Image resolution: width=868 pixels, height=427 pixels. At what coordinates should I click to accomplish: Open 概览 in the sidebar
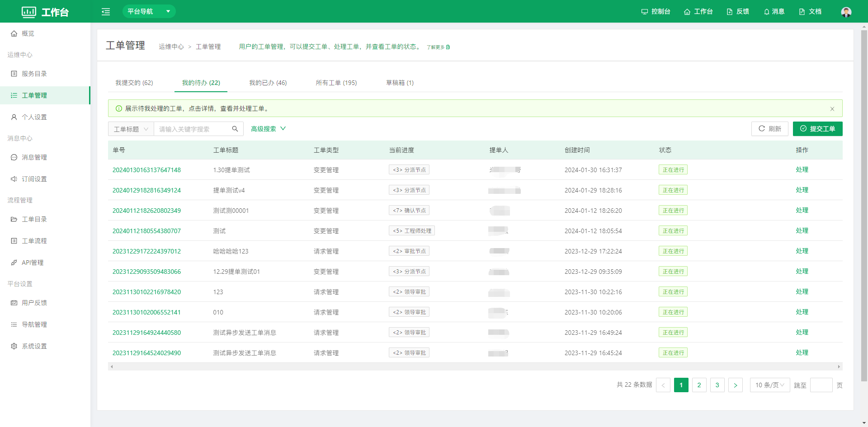[45, 33]
